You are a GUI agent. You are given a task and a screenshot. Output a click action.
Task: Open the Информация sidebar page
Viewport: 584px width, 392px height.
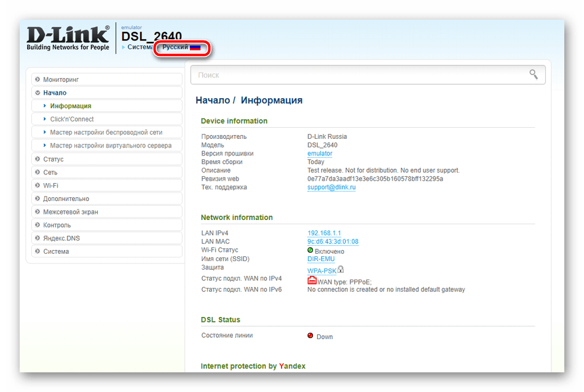107,106
